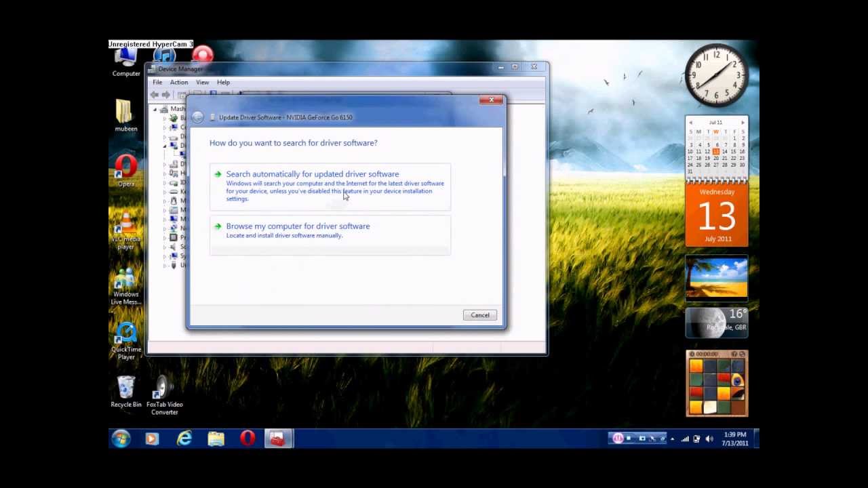Go to next month in calendar gadget
This screenshot has height=488, width=868.
pos(743,123)
